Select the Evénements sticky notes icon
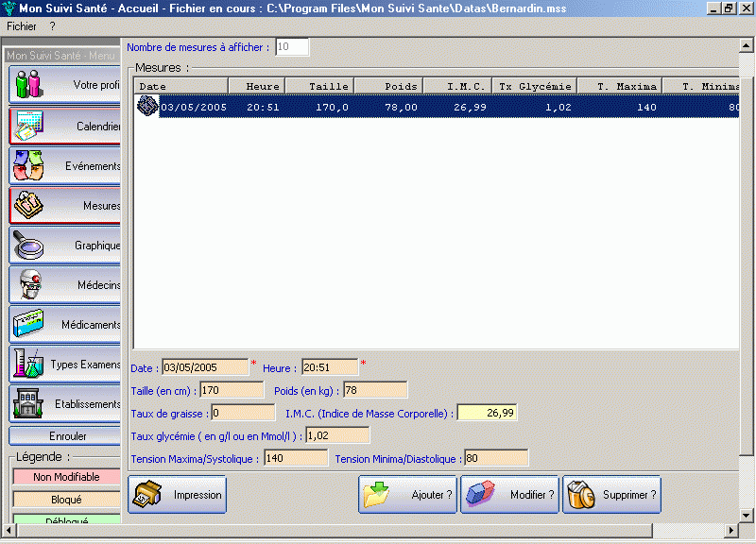Screen dimensions: 756x544 click(x=28, y=165)
